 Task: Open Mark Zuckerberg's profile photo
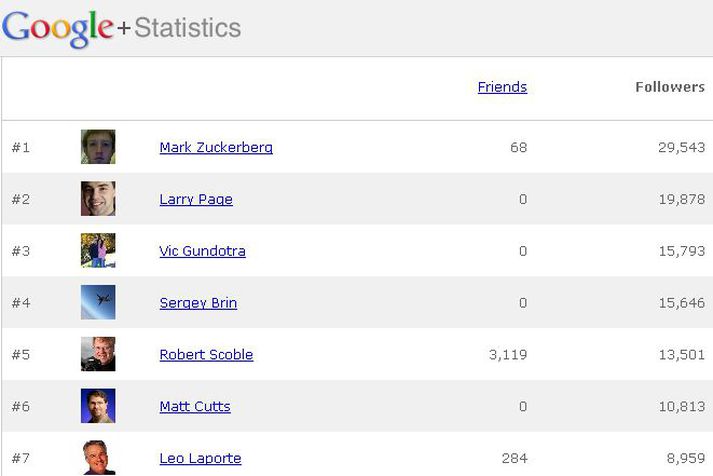(x=98, y=147)
